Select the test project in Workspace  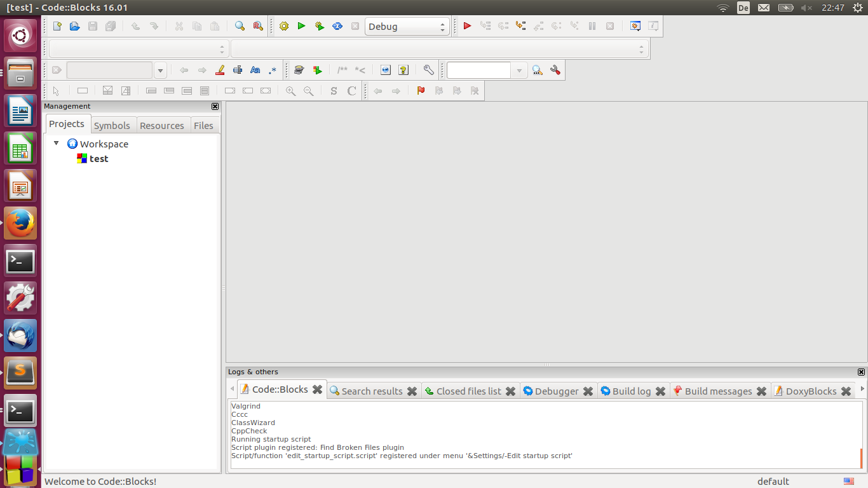point(98,159)
